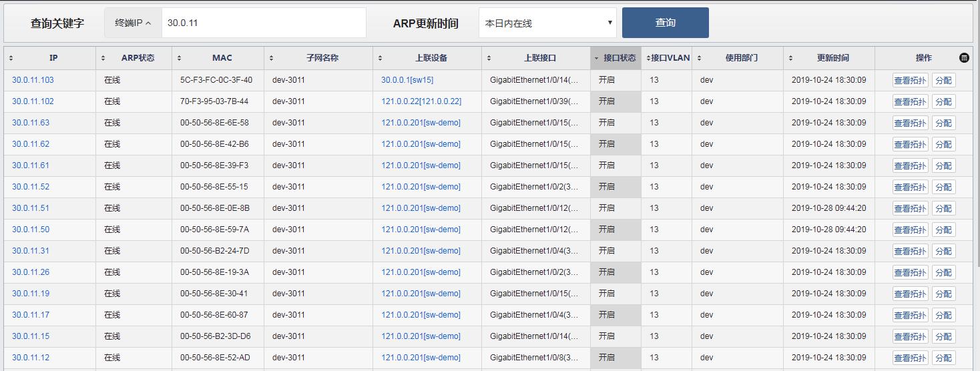The height and width of the screenshot is (371, 980).
Task: Sort by IP column arrows
Action: coord(11,58)
